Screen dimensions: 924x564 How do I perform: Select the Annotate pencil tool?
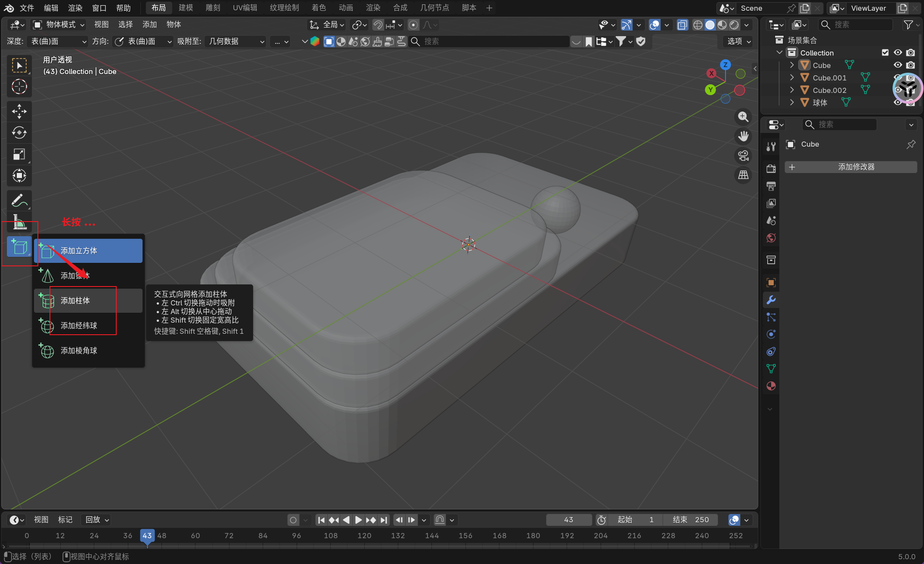tap(19, 200)
